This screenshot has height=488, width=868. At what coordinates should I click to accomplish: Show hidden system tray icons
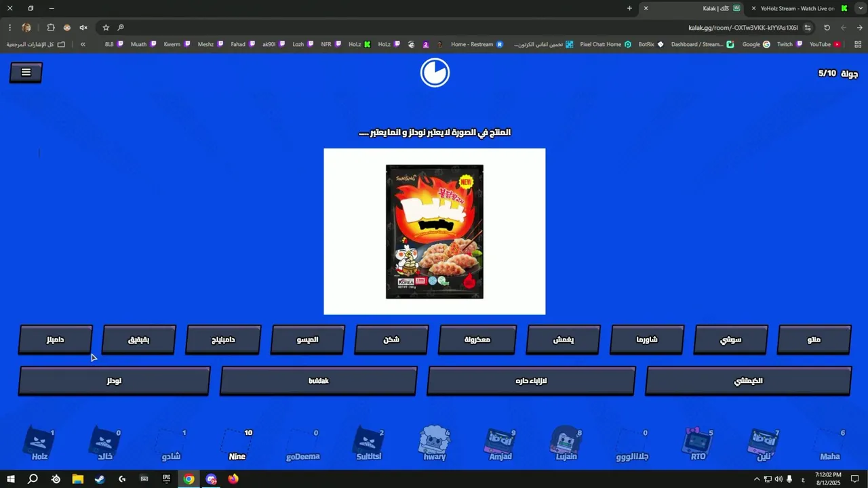pos(757,479)
